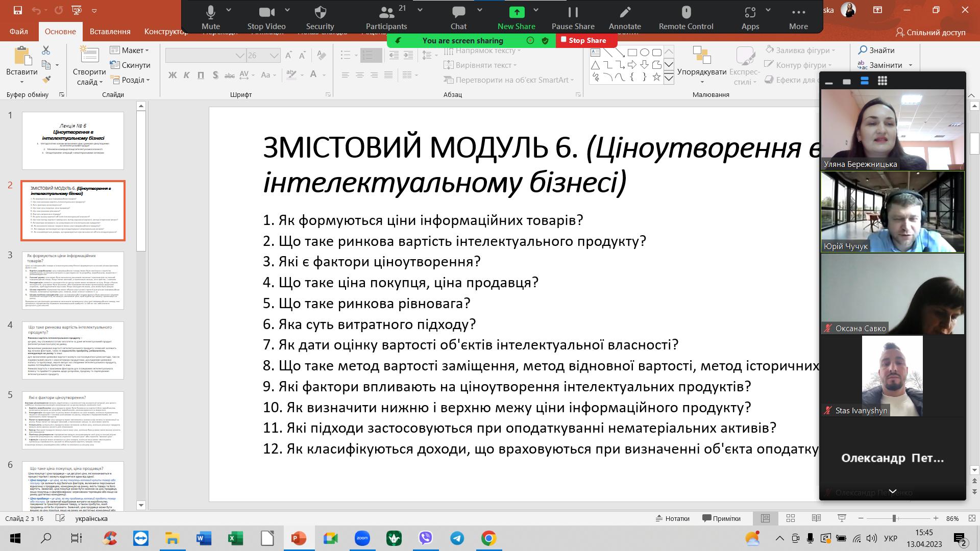Click the Stop Share button
Screen dimensions: 980x551
(x=586, y=40)
